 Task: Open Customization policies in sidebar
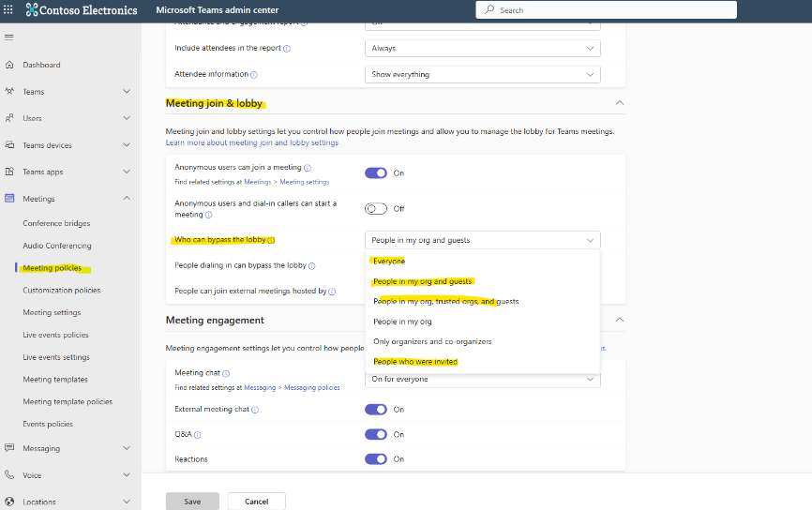pos(62,290)
